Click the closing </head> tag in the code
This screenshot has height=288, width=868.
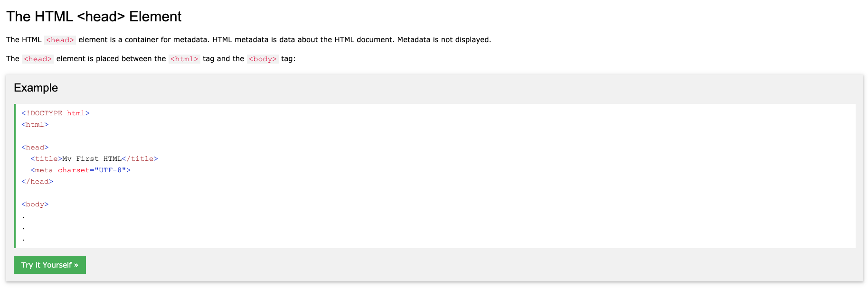point(38,182)
